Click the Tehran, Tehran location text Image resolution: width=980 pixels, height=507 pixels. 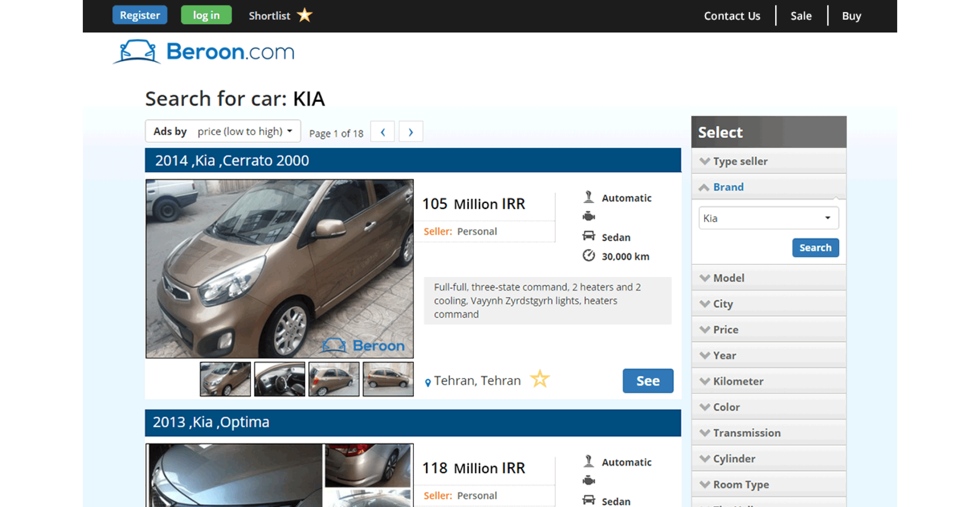477,381
